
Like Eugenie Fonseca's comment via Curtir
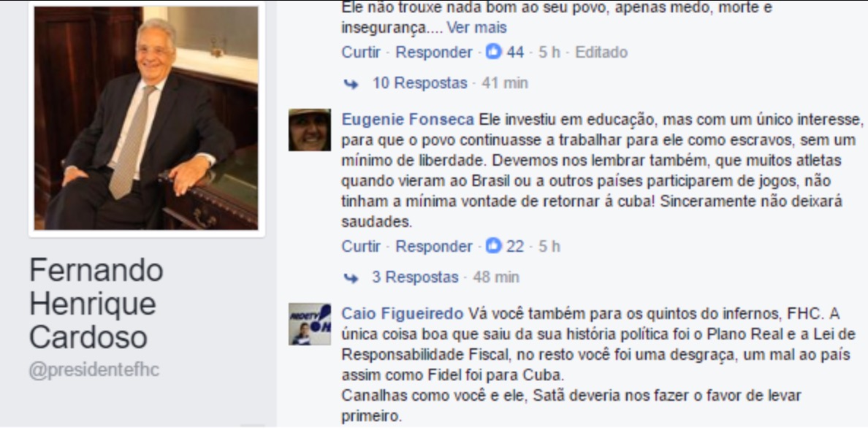click(x=361, y=246)
